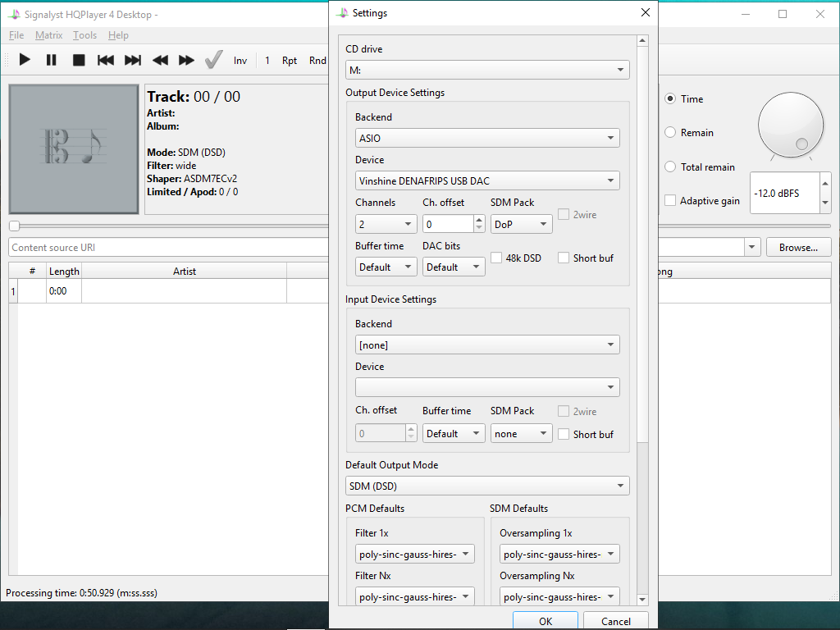Click the Pause playback icon
840x630 pixels.
pos(51,60)
